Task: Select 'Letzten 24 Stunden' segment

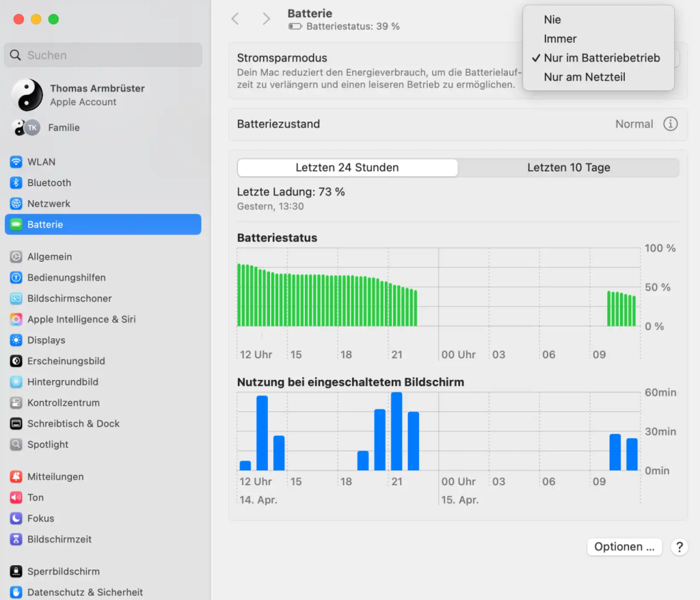Action: [x=347, y=167]
